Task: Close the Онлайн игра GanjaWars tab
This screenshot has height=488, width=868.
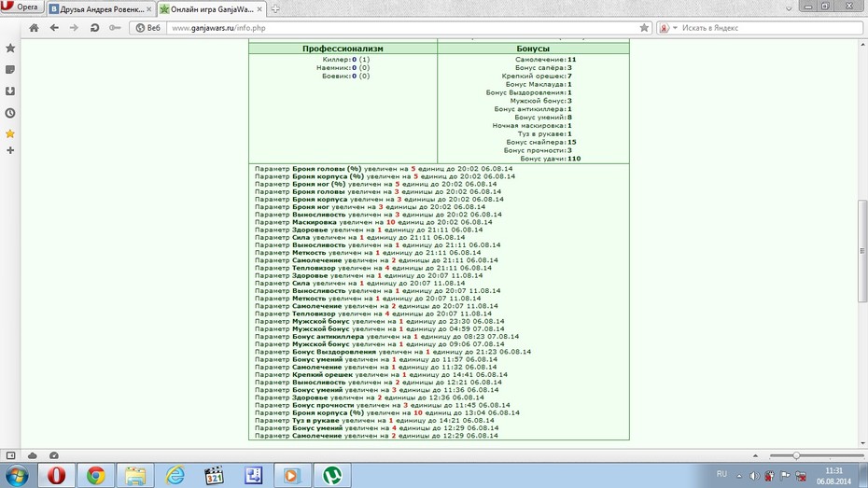Action: click(x=259, y=9)
